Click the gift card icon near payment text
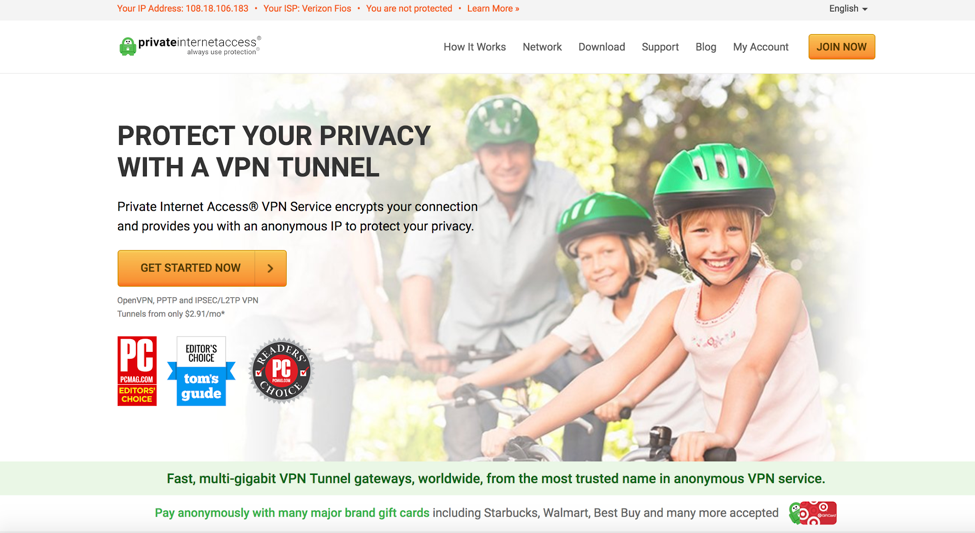 813,513
